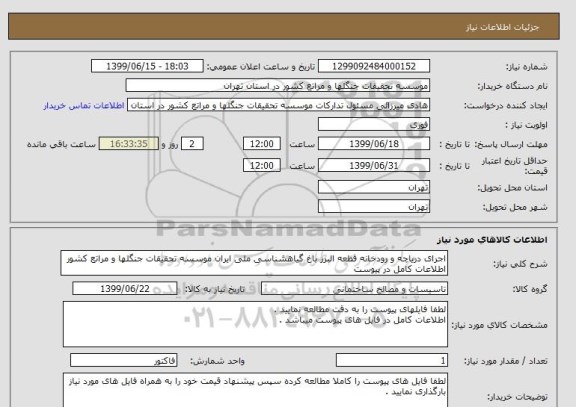Select the توضیحات خریدار text area

(255, 390)
